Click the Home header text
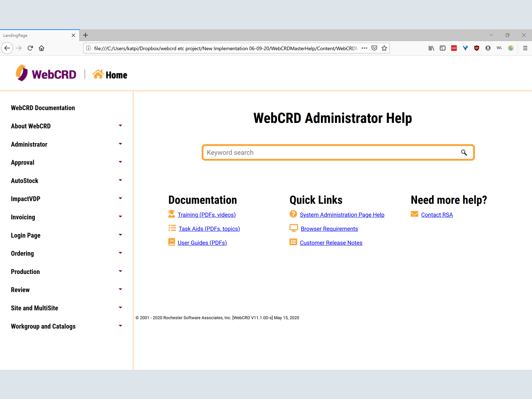The width and height of the screenshot is (532, 399). pyautogui.click(x=117, y=75)
